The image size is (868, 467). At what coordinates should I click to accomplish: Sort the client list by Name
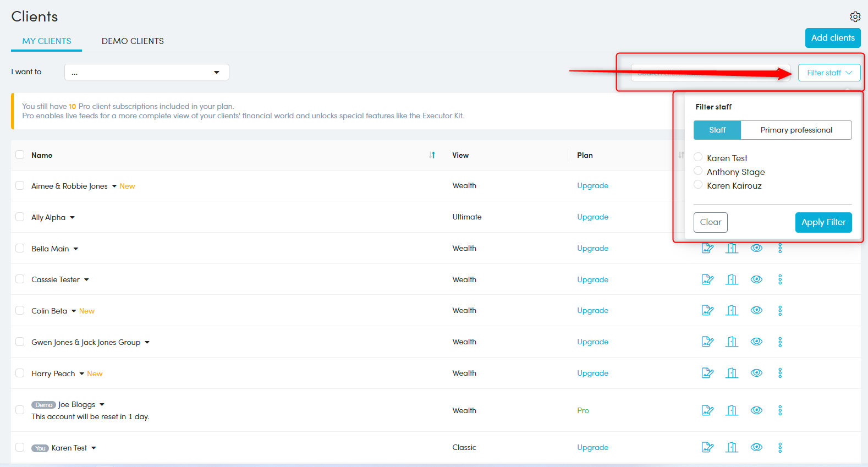pos(432,155)
